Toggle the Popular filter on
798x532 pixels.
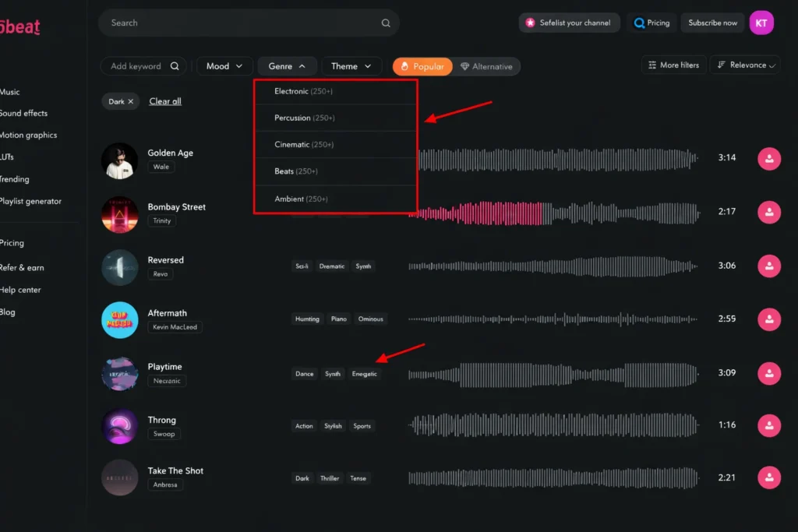[x=422, y=66]
